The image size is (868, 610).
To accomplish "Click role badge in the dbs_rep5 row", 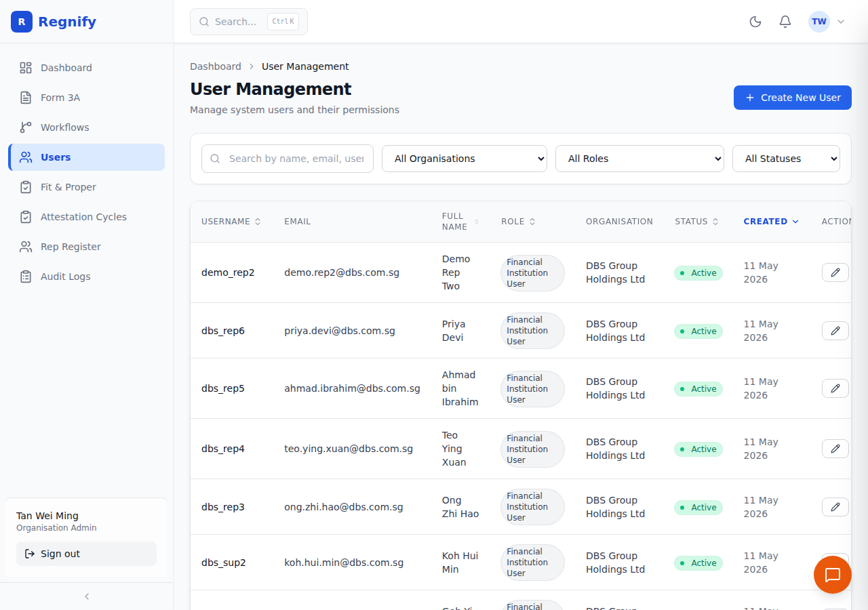I will click(532, 388).
